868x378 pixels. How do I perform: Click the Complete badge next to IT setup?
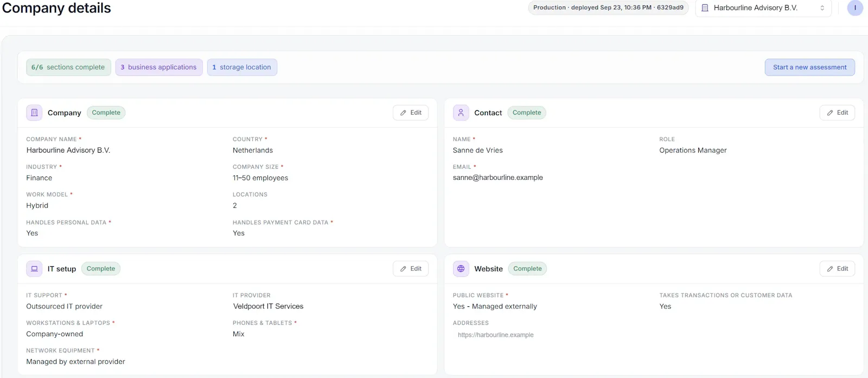coord(101,268)
